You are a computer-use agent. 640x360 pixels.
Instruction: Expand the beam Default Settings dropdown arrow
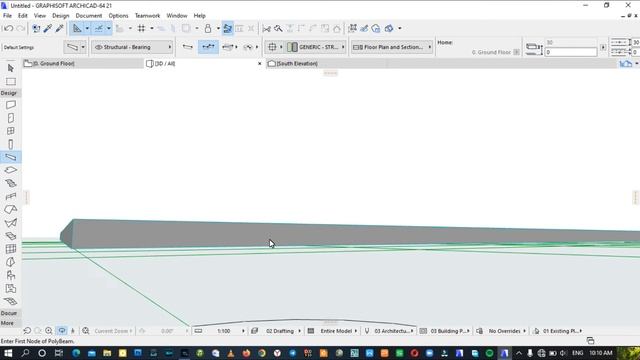point(83,47)
